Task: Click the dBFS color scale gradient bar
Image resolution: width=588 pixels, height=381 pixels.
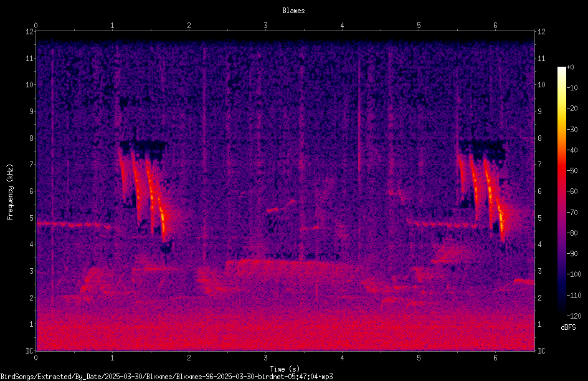Action: [561, 191]
